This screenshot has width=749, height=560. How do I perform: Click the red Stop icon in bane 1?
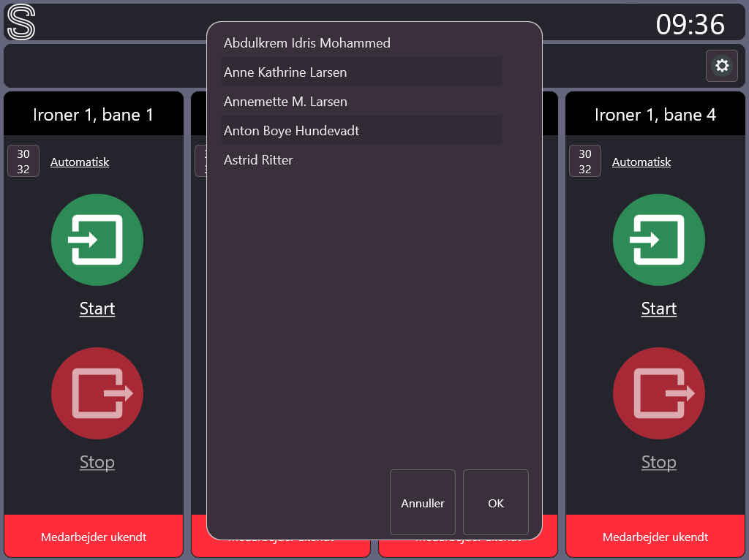(x=97, y=393)
